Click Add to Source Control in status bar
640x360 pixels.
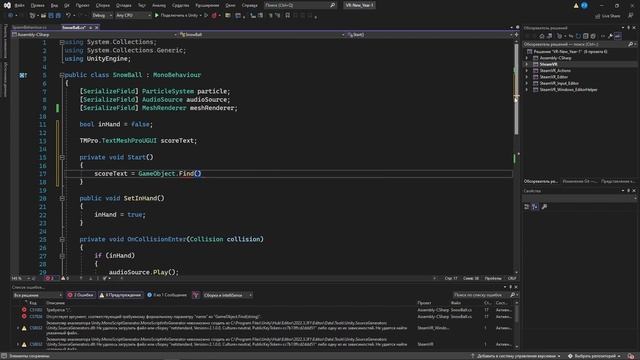click(516, 356)
